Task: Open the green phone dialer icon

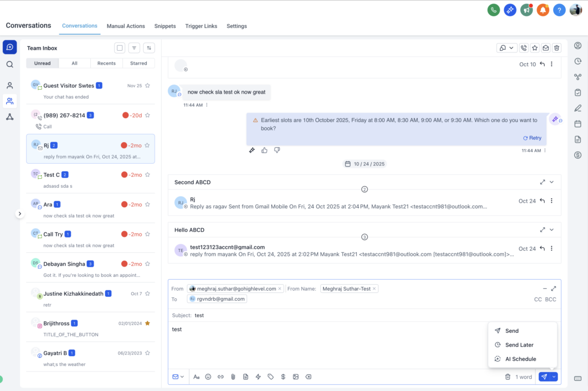Action: pyautogui.click(x=494, y=10)
